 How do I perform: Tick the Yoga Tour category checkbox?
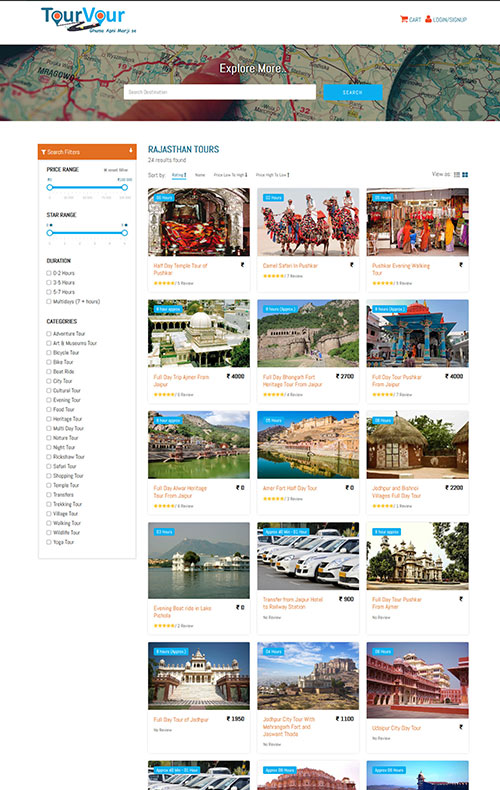click(49, 542)
